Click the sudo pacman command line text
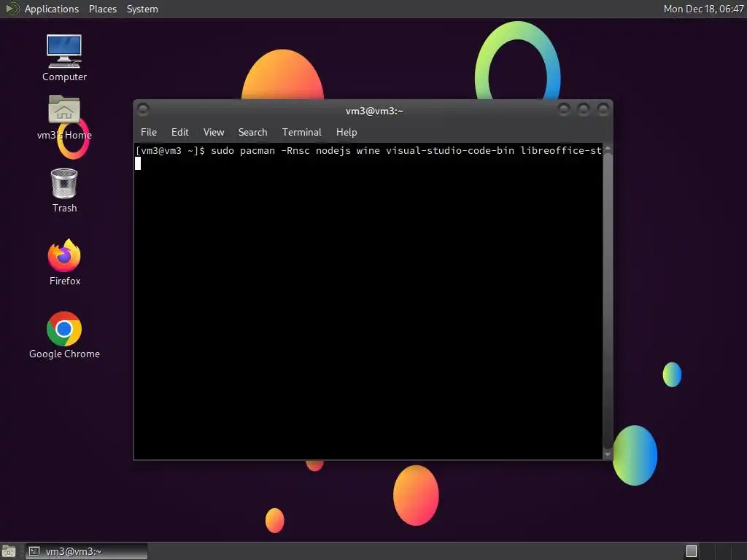 coord(406,150)
